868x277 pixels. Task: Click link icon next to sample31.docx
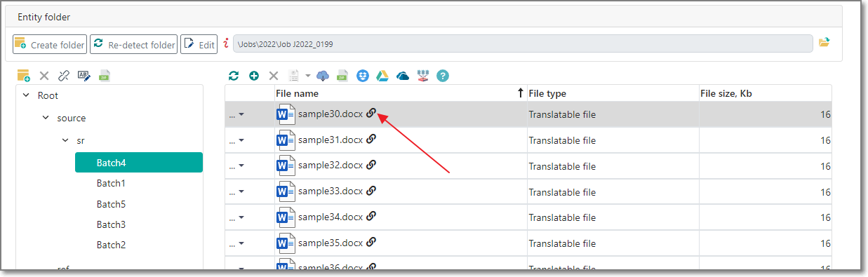click(x=371, y=139)
